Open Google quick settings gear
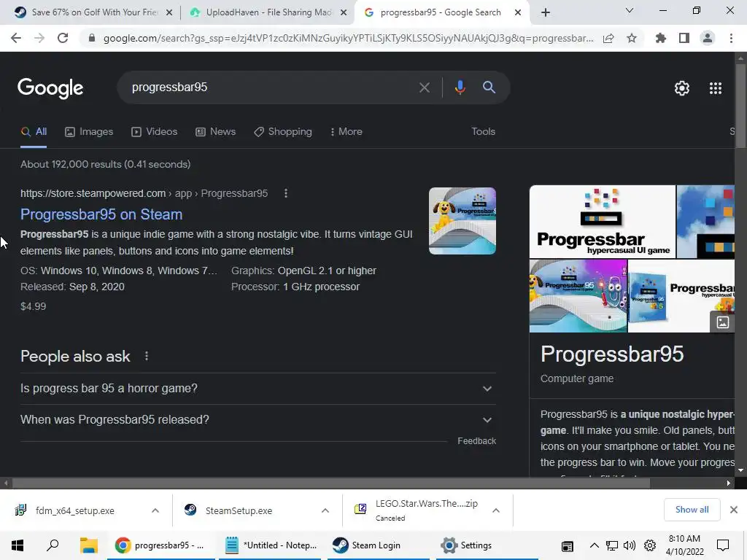The image size is (747, 560). [x=682, y=88]
